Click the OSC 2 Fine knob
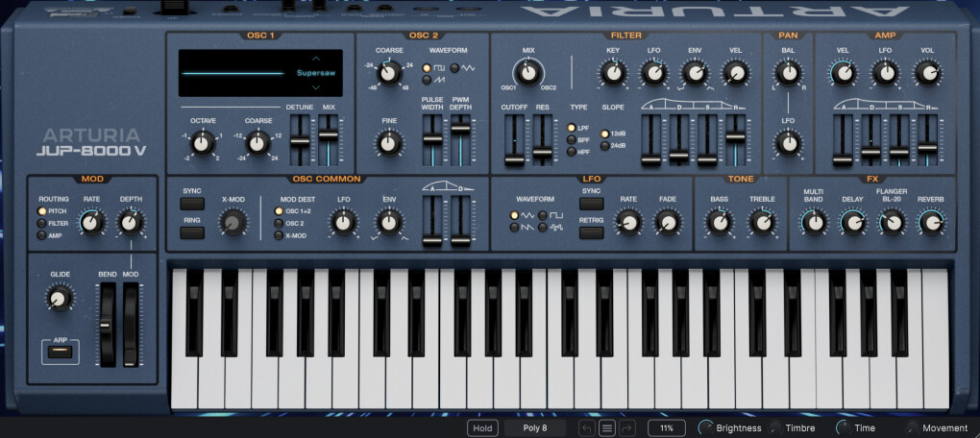 point(388,143)
